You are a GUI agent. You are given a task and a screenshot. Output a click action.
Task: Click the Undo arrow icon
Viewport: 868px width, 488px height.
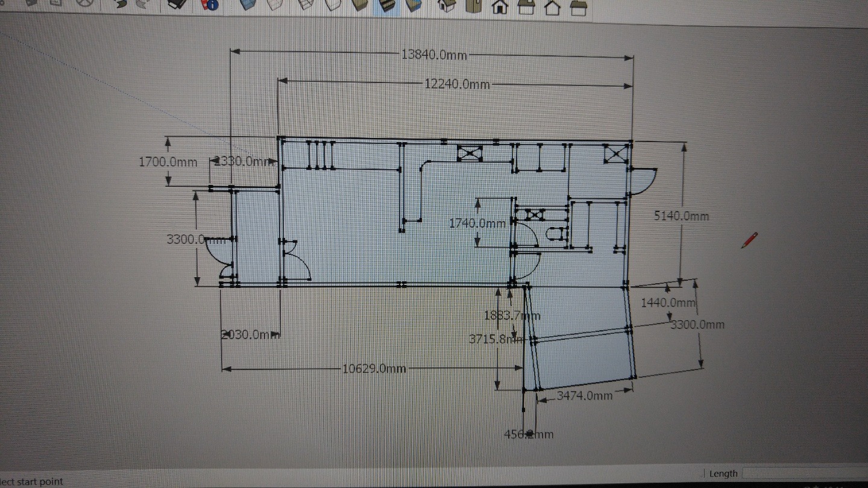click(120, 5)
